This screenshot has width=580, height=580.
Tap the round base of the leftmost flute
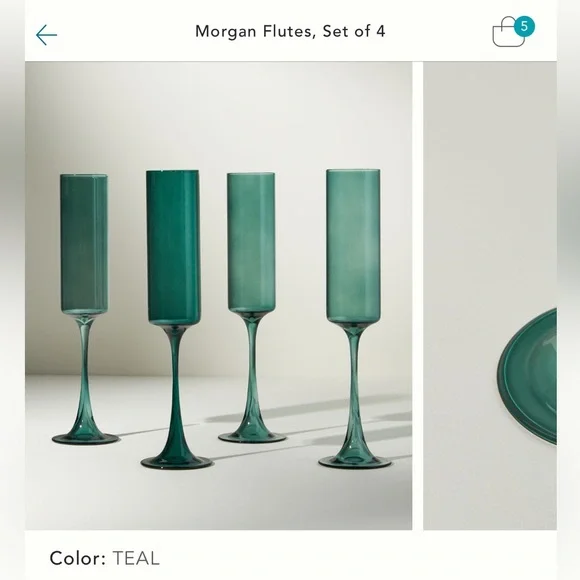85,439
